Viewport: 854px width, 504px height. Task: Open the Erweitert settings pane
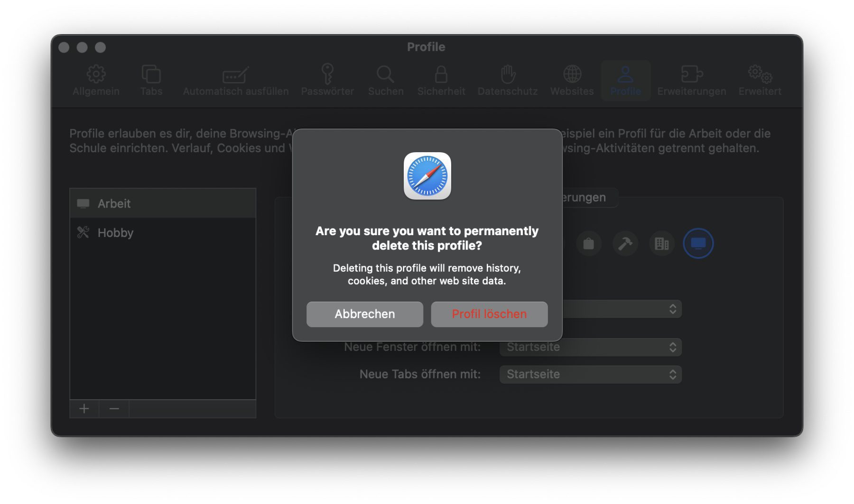(x=760, y=81)
